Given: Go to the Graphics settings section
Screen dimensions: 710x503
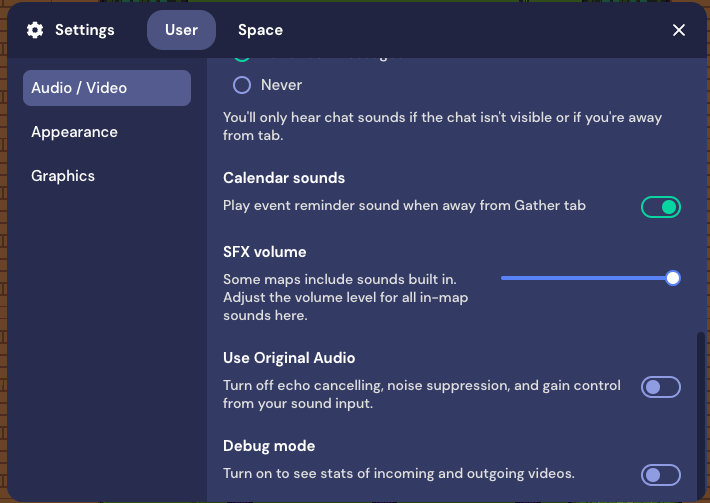Looking at the screenshot, I should coord(63,176).
